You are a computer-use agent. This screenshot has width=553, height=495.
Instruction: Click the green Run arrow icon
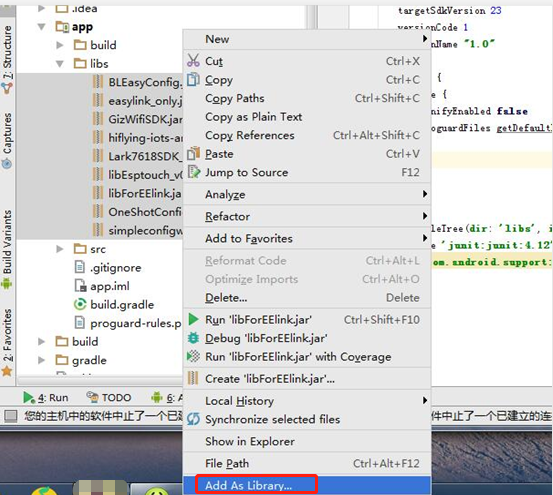pyautogui.click(x=193, y=319)
